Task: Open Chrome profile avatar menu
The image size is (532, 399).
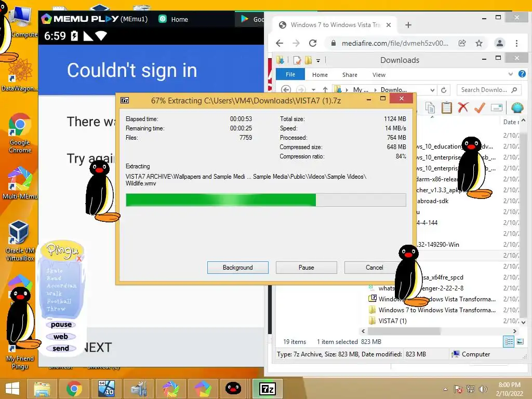Action: [x=499, y=43]
